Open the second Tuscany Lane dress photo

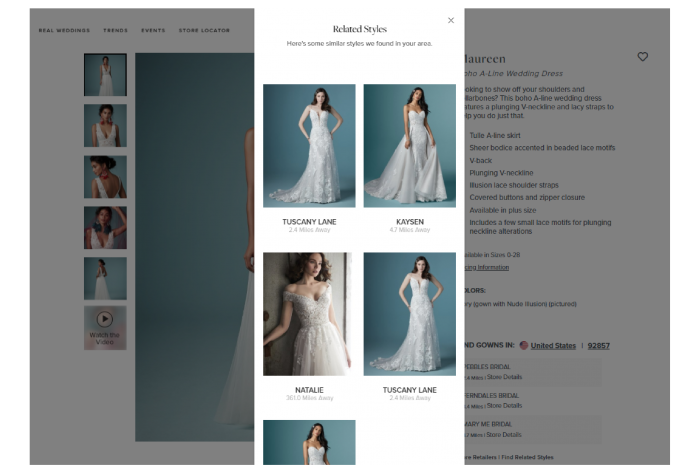[x=409, y=313]
